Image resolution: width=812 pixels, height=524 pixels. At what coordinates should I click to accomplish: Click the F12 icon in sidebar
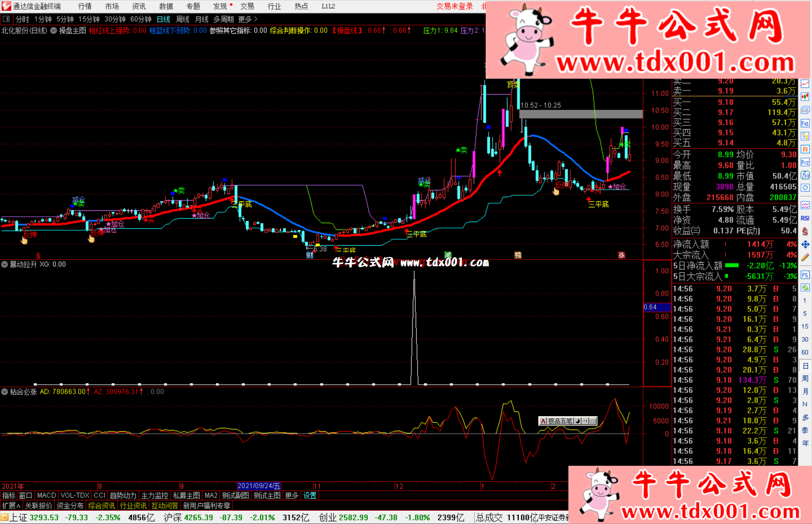[x=805, y=162]
